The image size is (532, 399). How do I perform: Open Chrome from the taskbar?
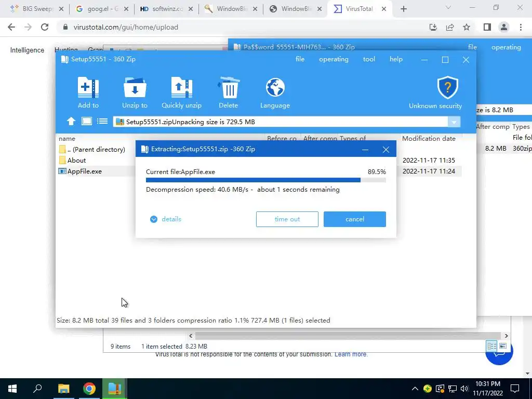pos(89,389)
